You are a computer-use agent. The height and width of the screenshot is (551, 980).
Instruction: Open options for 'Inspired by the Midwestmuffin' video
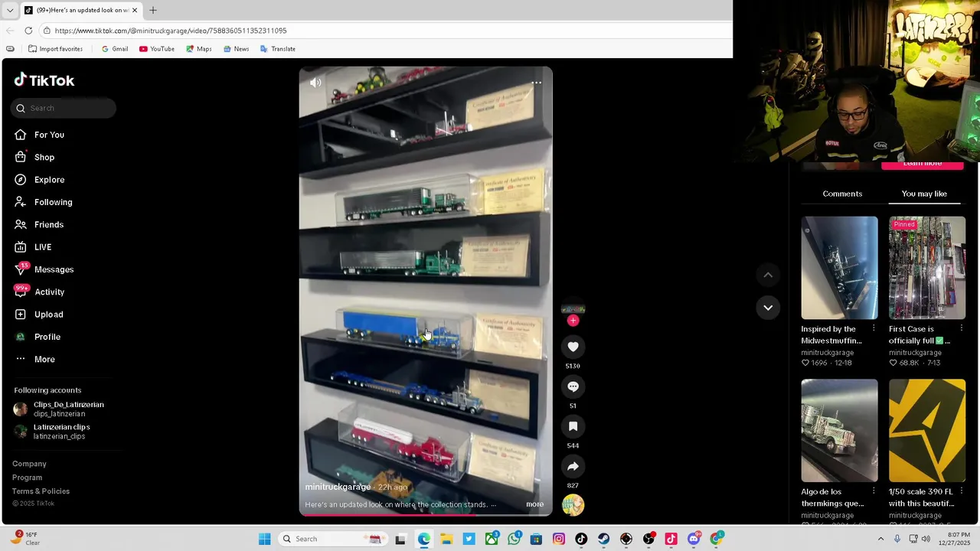pyautogui.click(x=874, y=329)
